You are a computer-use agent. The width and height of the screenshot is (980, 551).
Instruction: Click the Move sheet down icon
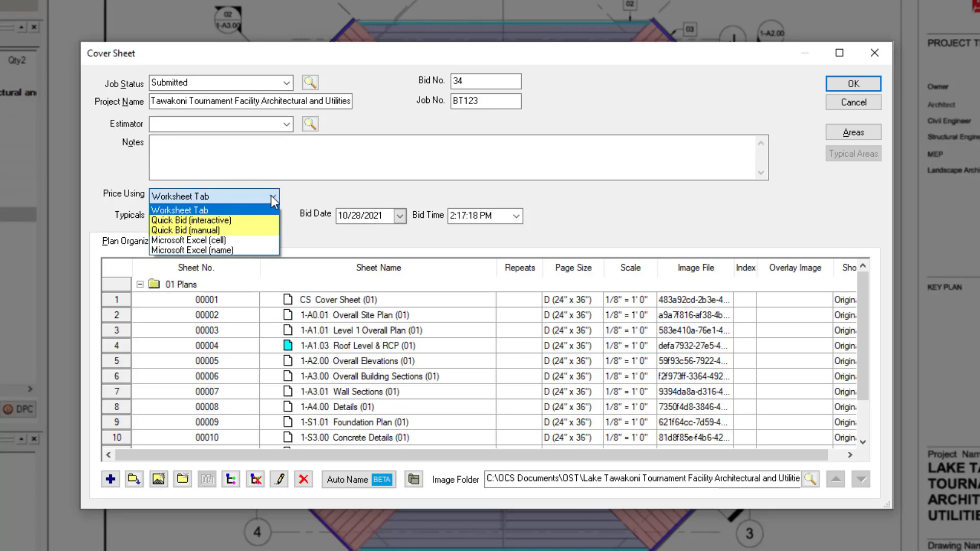click(x=862, y=479)
